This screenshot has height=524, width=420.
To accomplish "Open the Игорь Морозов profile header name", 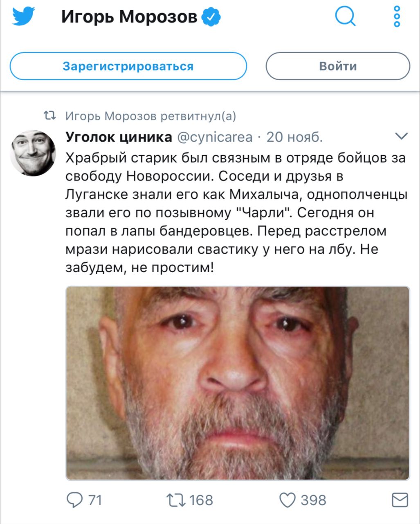I will 129,17.
